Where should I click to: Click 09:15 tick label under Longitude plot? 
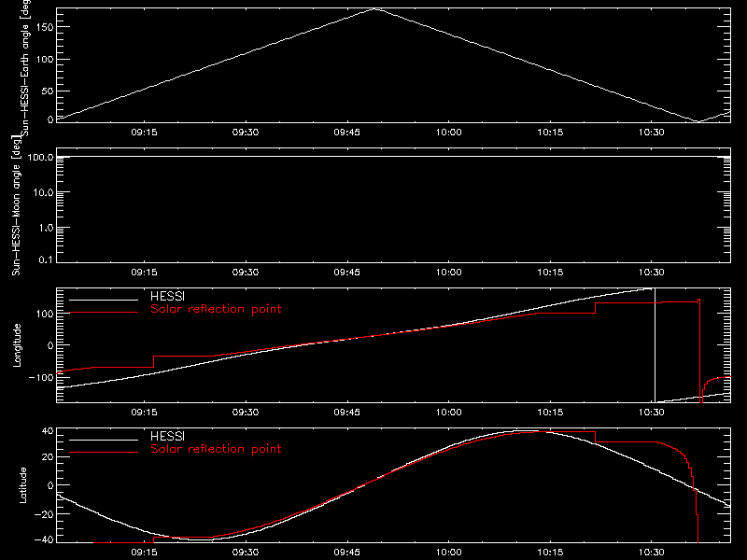(x=144, y=413)
